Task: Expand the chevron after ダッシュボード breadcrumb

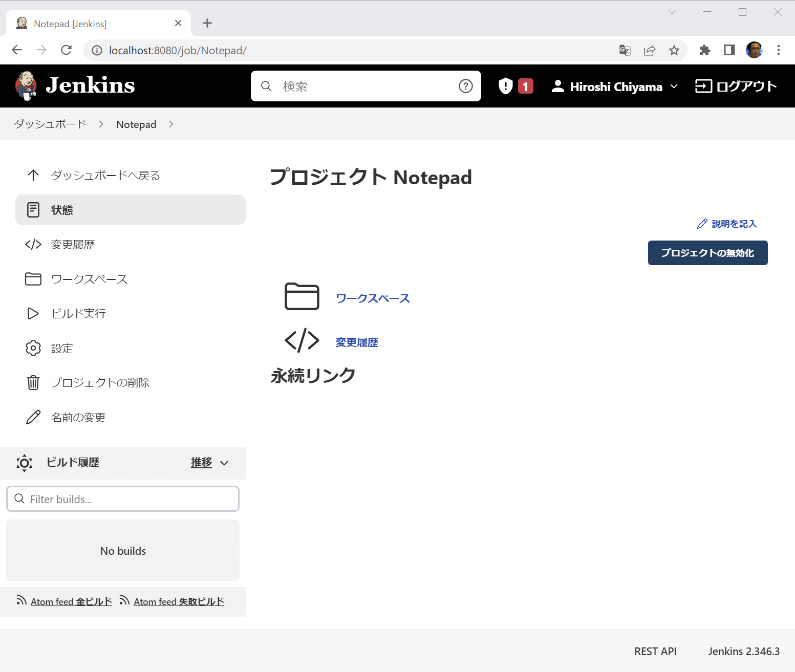Action: 101,124
